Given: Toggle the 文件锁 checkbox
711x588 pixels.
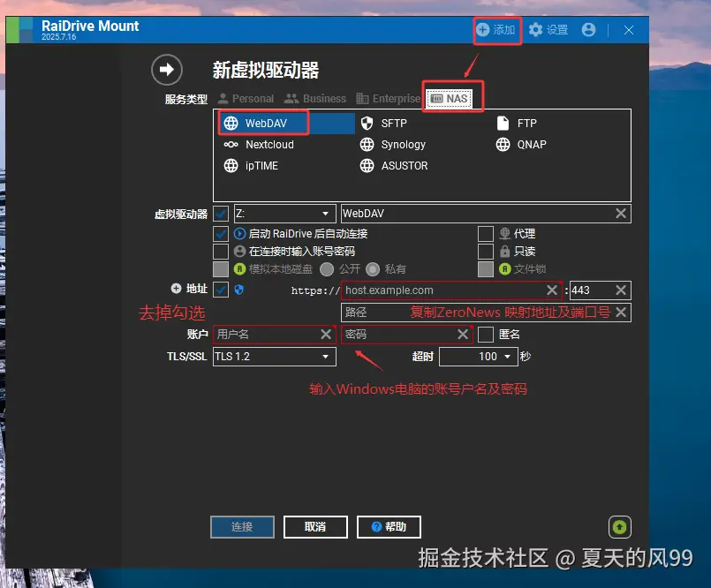Looking at the screenshot, I should click(486, 269).
